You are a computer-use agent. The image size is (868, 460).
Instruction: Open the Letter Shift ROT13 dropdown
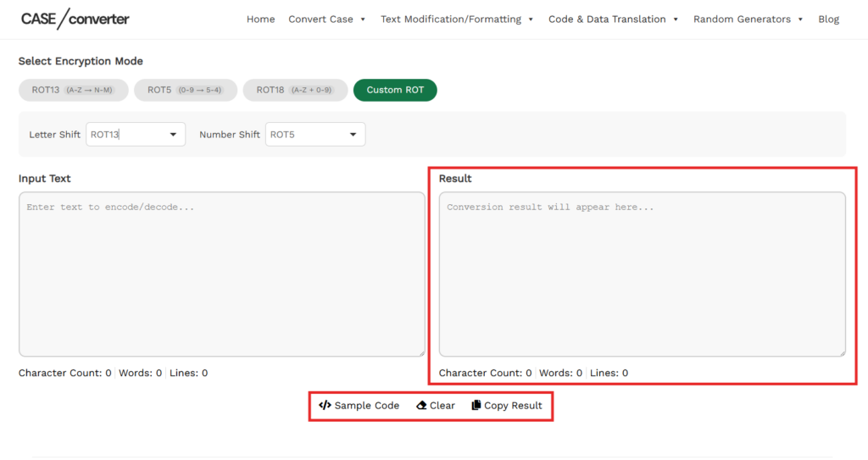[x=136, y=135]
